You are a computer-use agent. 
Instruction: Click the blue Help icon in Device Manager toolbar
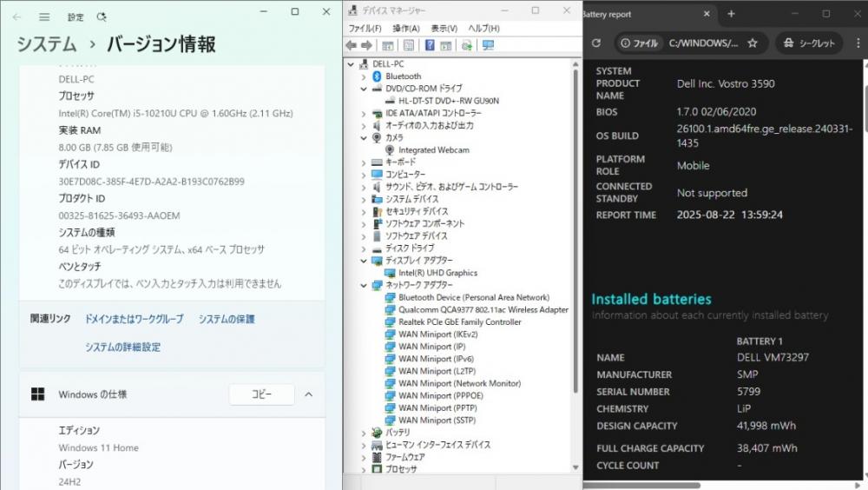click(430, 45)
